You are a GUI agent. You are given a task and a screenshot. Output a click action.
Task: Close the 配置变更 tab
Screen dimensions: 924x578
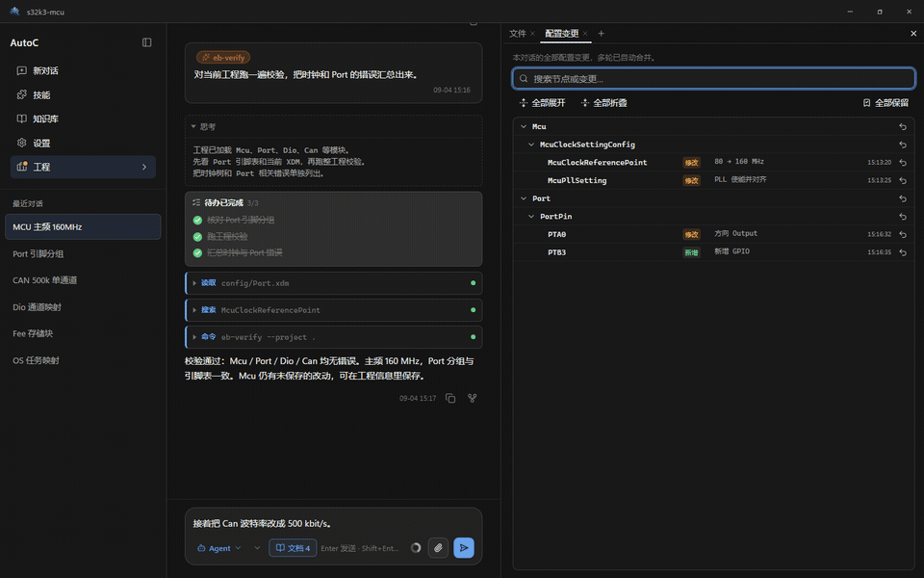[585, 34]
